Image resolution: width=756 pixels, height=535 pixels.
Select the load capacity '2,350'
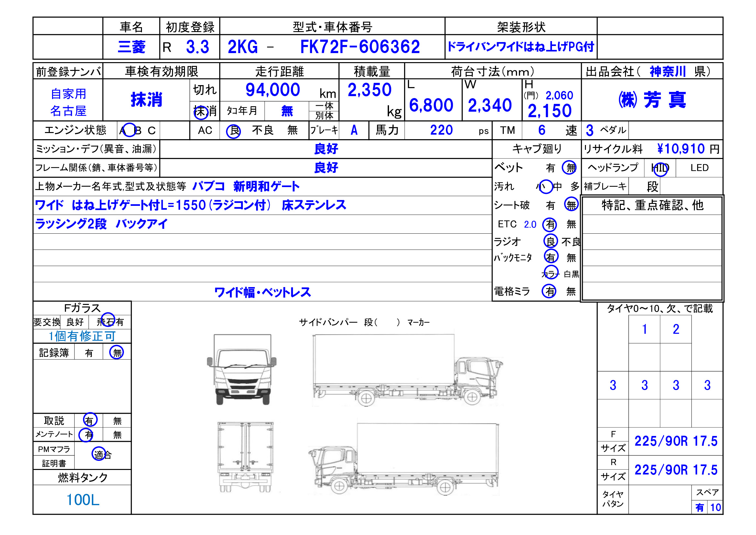[x=370, y=90]
